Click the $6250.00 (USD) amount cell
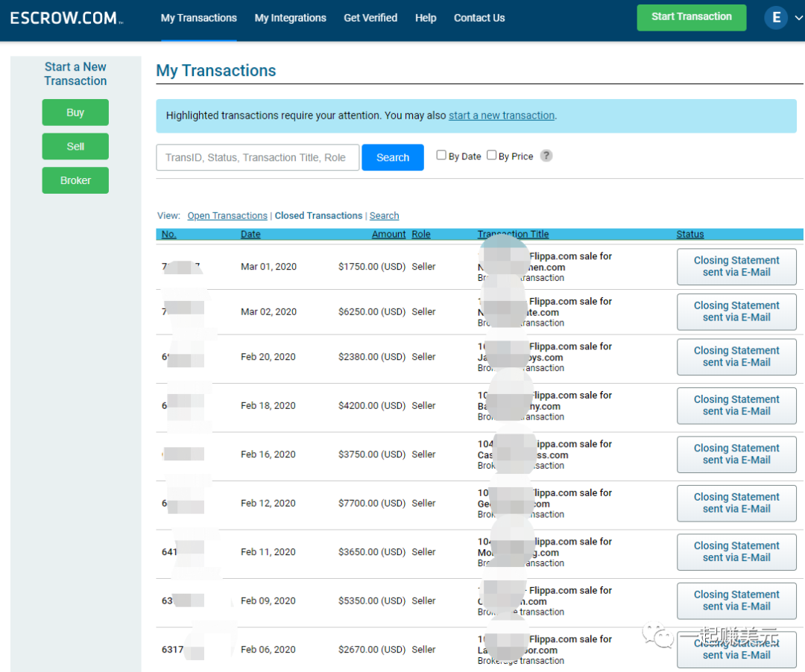Viewport: 805px width, 672px height. coord(372,312)
